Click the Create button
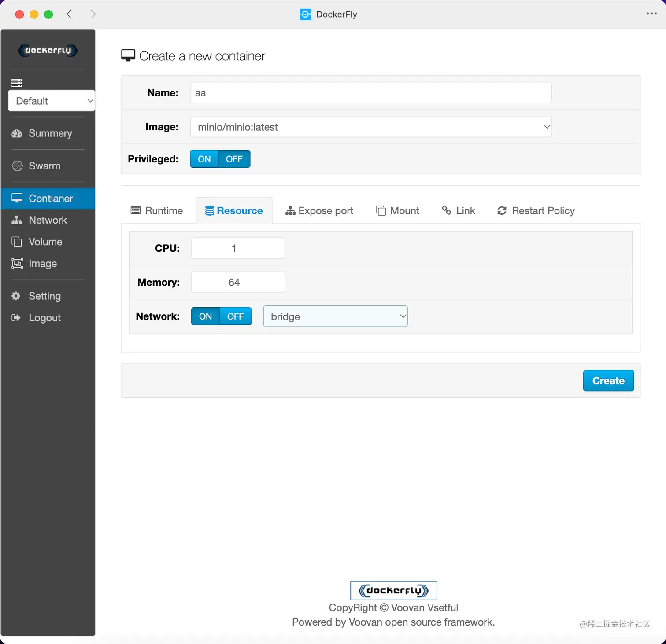 (x=608, y=381)
